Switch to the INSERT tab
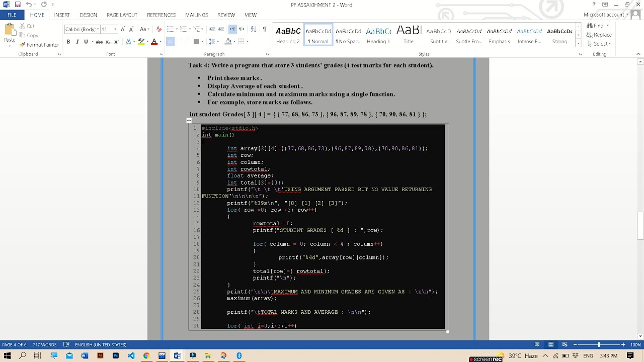This screenshot has width=644, height=362. point(62,15)
